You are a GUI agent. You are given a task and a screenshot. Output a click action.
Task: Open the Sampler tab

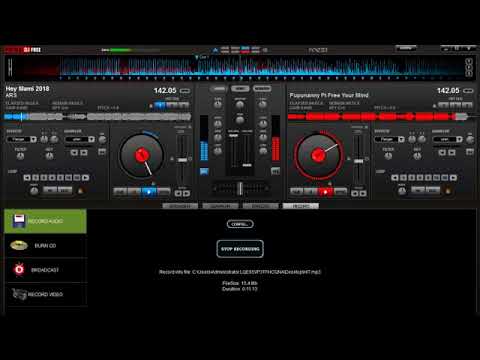(x=220, y=206)
